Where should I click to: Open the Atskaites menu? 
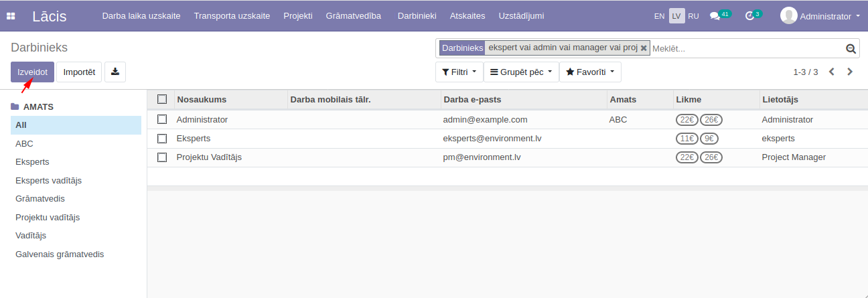point(467,16)
